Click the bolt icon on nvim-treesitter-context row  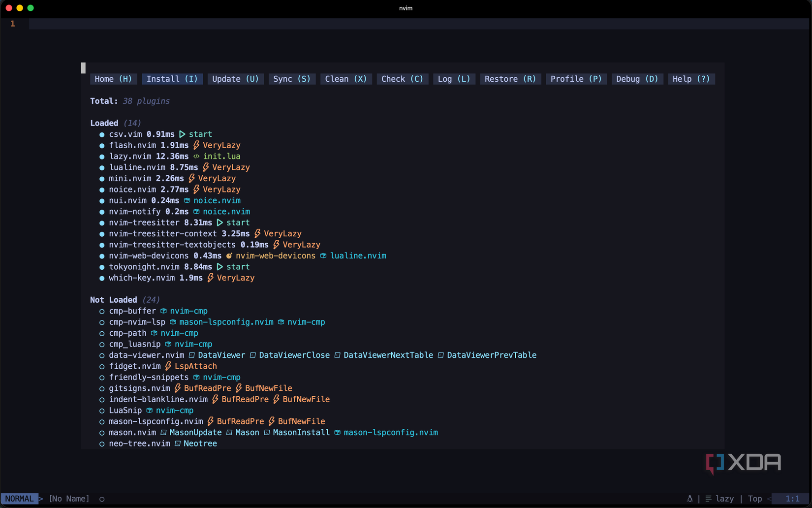[257, 233]
